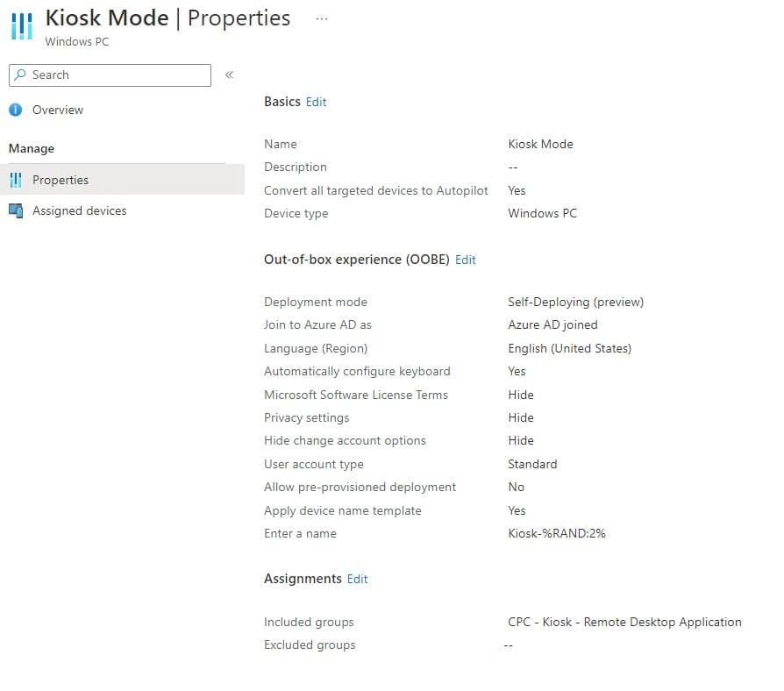Click the Kiosk Mode | Properties page title
This screenshot has height=691, width=784.
coord(167,18)
